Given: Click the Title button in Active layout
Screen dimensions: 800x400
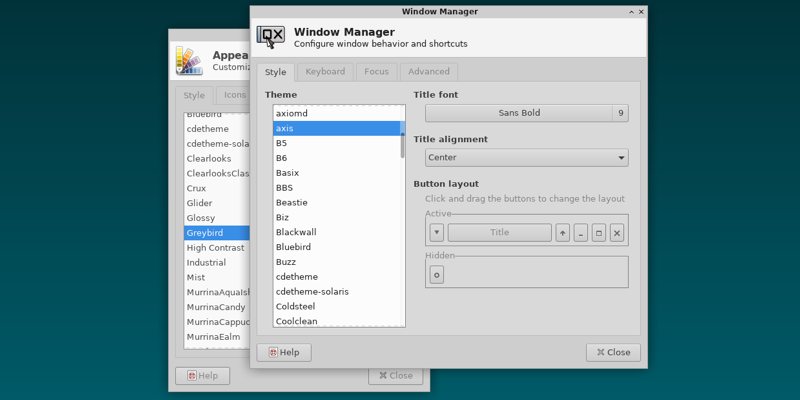Looking at the screenshot, I should coord(499,233).
